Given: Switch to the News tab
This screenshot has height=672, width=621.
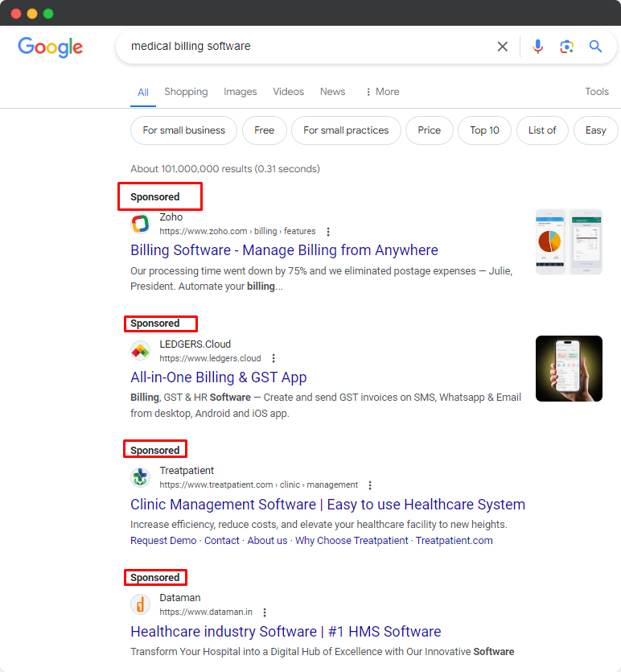Looking at the screenshot, I should tap(333, 92).
